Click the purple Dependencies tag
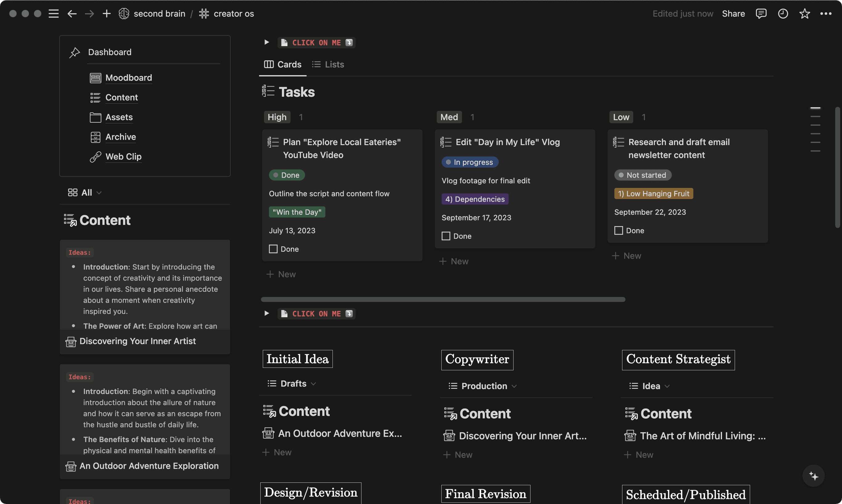 coord(475,199)
